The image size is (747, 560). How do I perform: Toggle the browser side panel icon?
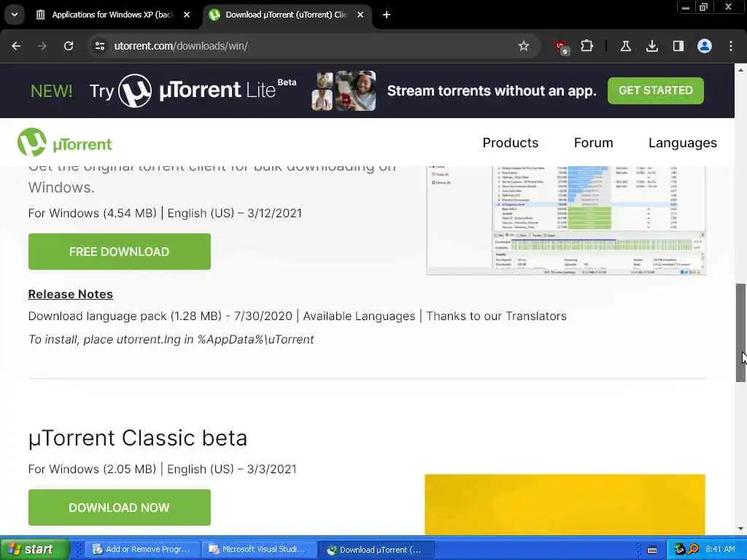(x=678, y=46)
